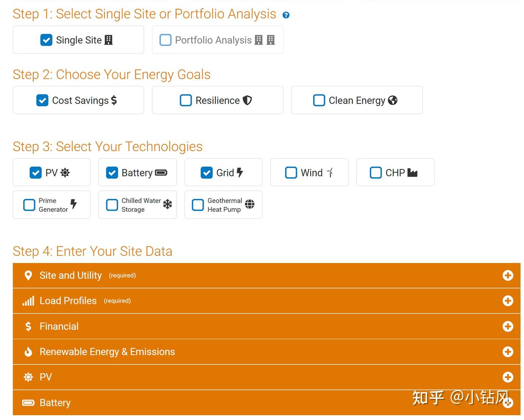The height and width of the screenshot is (420, 524).
Task: Select the Chilled Water Storage technology card
Action: click(x=137, y=205)
